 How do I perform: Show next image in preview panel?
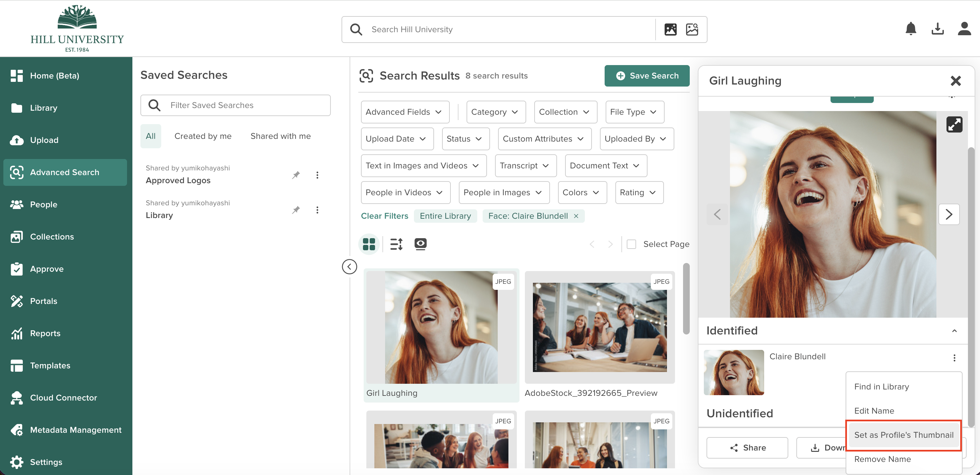[x=949, y=214]
